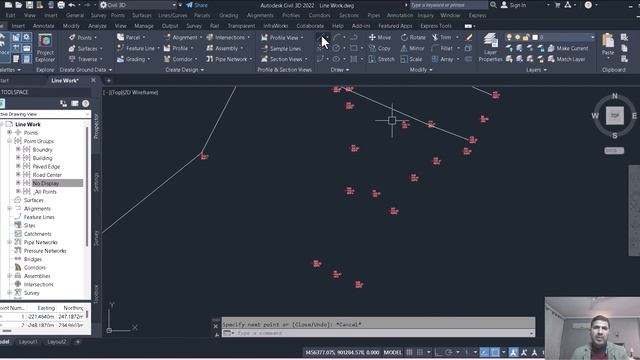Image resolution: width=640 pixels, height=360 pixels.
Task: Toggle object snap tracking highlighted status button
Action: 484,352
